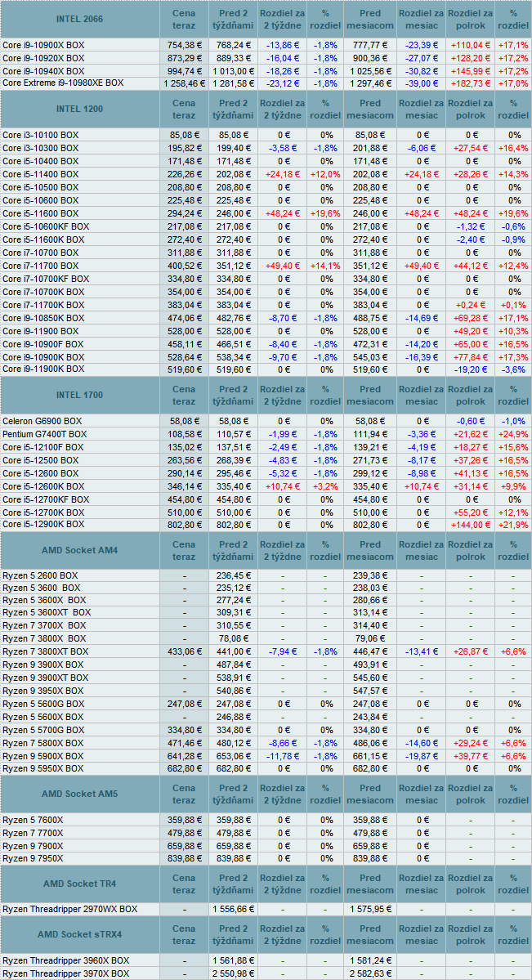
Task: Click the 754,38 € current price cell
Action: (x=184, y=45)
